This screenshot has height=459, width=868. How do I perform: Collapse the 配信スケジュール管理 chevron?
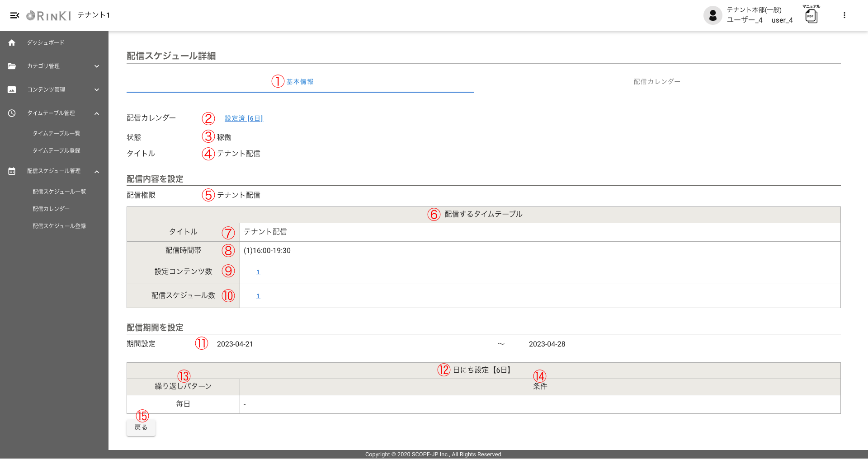97,172
